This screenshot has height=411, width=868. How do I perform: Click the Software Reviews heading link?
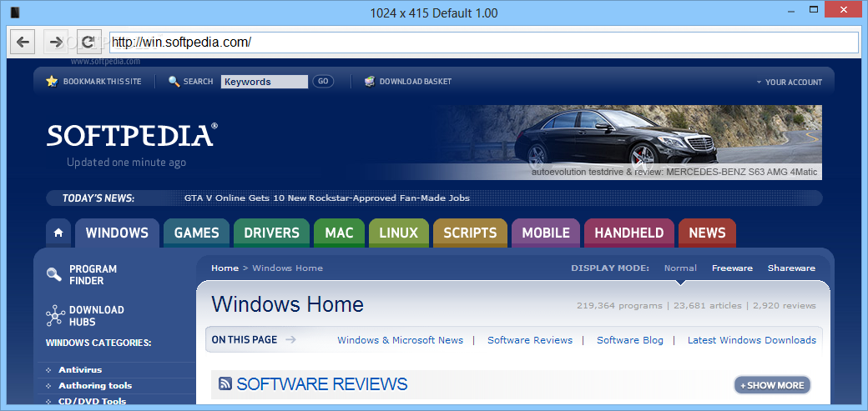(322, 383)
